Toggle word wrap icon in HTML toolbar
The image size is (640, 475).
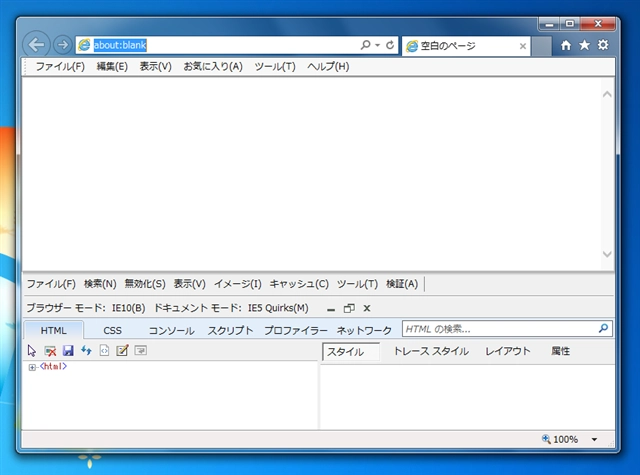pos(141,351)
